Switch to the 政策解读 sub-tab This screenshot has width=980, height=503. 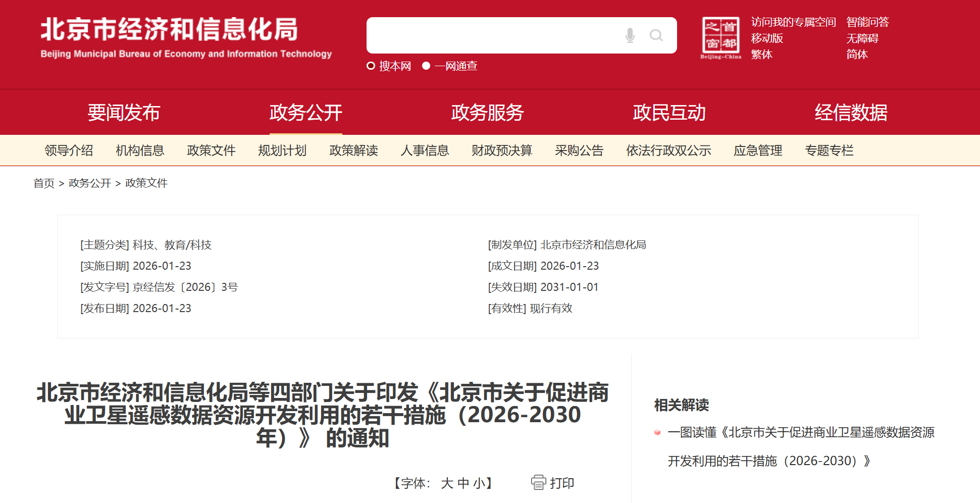(x=353, y=150)
